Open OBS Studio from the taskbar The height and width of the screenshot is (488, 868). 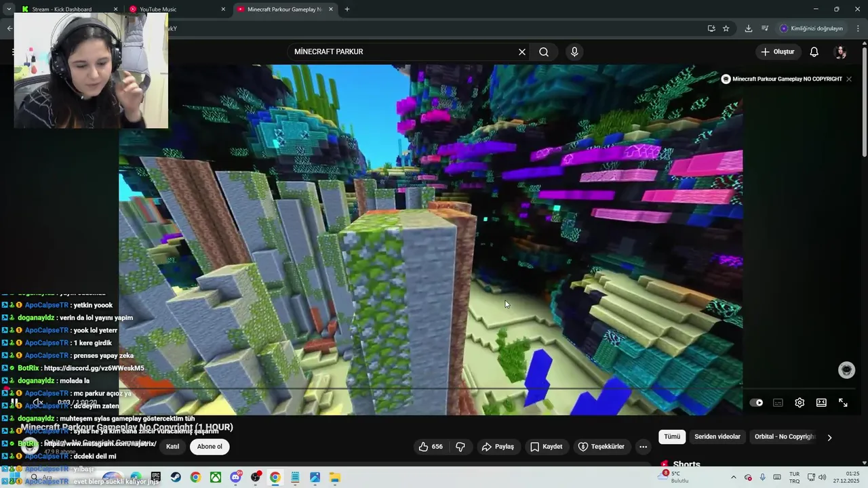tap(256, 477)
